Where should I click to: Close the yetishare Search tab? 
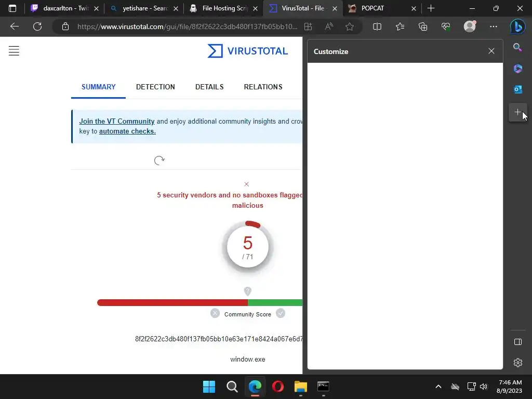pos(176,9)
